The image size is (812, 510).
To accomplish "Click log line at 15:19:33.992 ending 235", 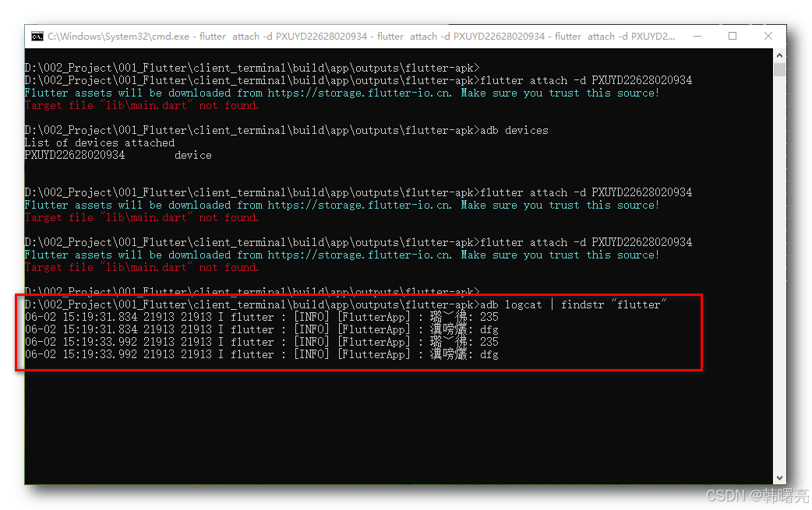I will 262,342.
